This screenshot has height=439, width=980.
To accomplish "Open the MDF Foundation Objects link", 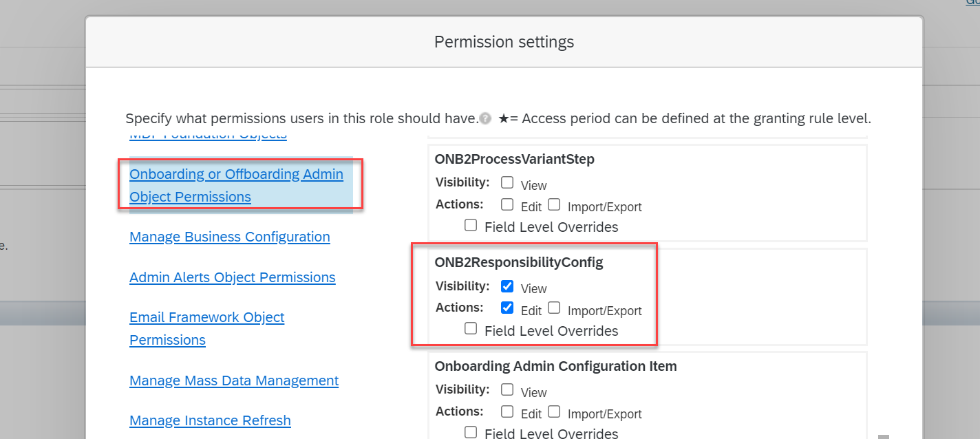I will (x=208, y=134).
